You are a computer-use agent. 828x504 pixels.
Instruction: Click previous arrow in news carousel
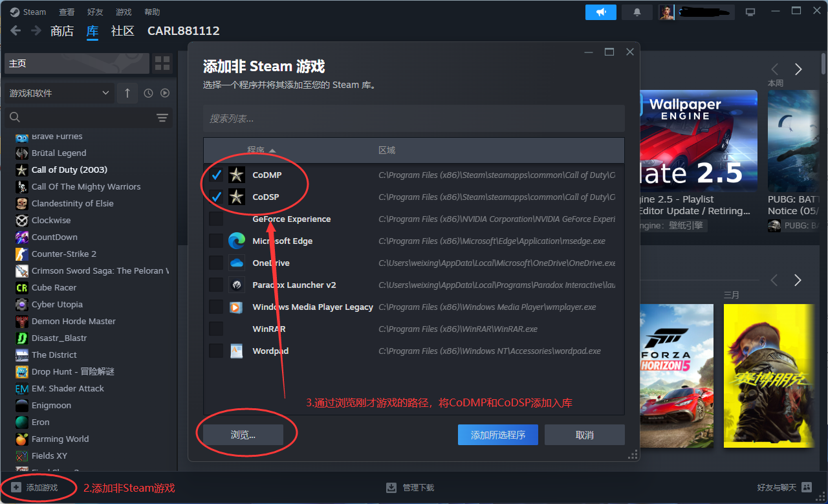774,69
